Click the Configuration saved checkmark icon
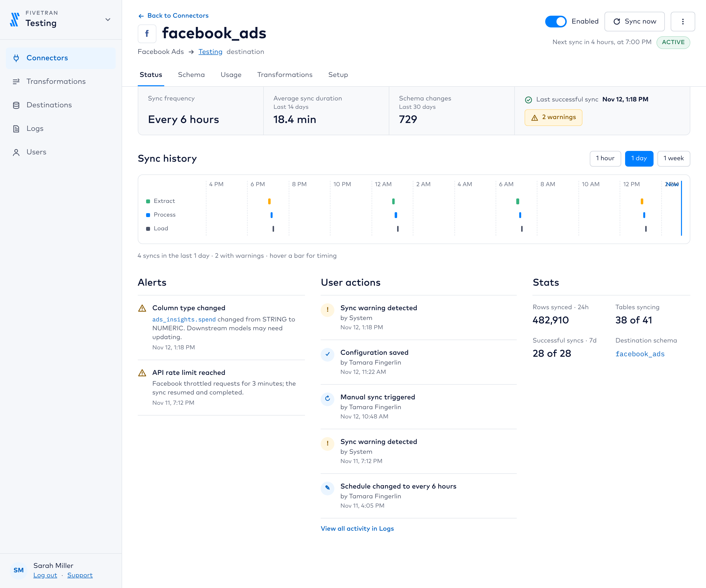The width and height of the screenshot is (706, 588). click(328, 355)
